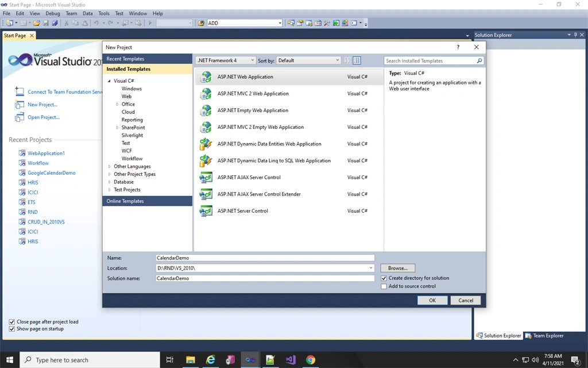Open the Open File toolbar icon
This screenshot has height=368, width=588.
[x=36, y=23]
